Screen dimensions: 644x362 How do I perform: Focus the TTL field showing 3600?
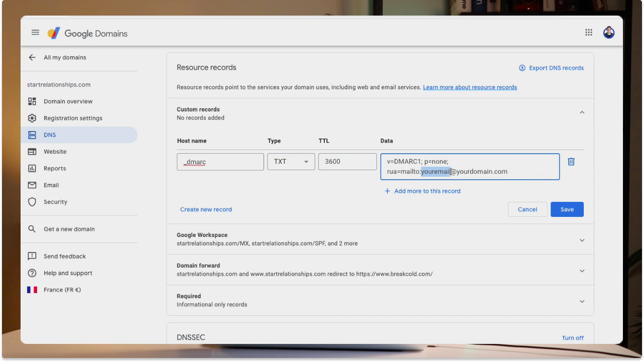pos(347,162)
